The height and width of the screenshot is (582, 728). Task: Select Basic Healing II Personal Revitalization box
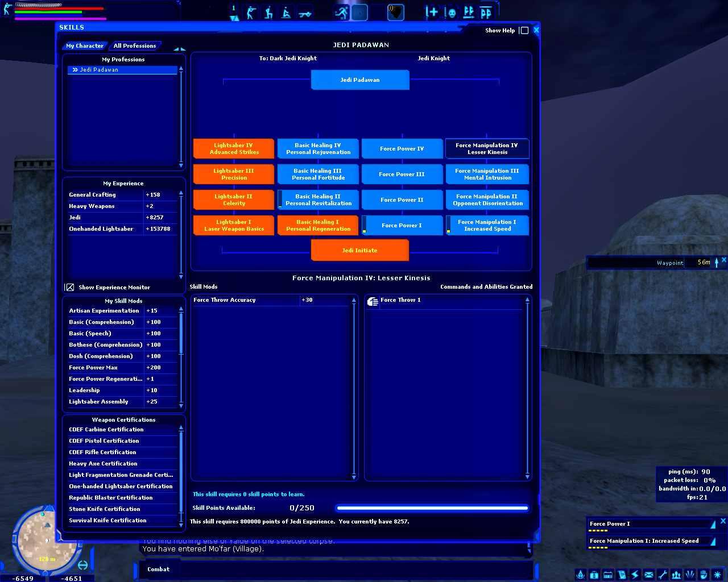(318, 199)
